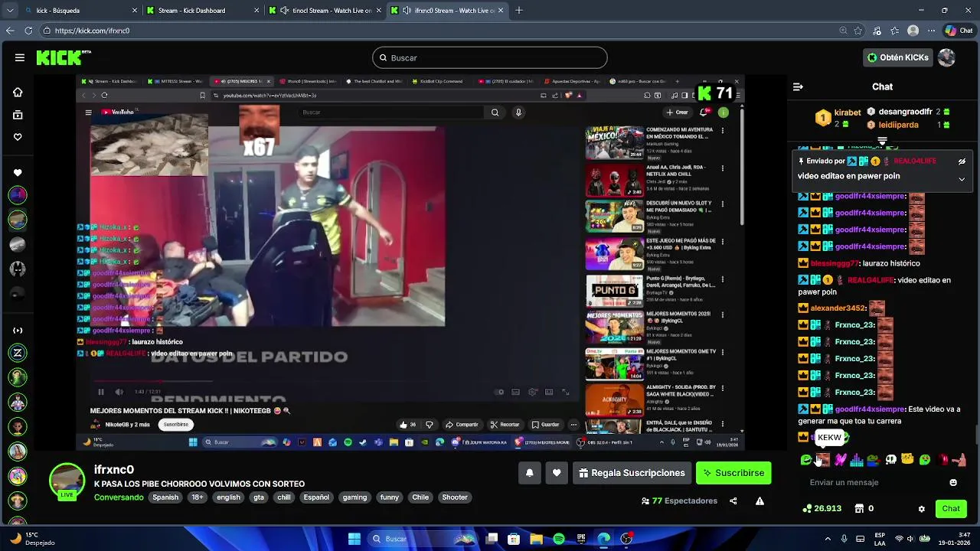Viewport: 980px width, 551px height.
Task: Click the Obtén KICKs button
Action: click(898, 57)
